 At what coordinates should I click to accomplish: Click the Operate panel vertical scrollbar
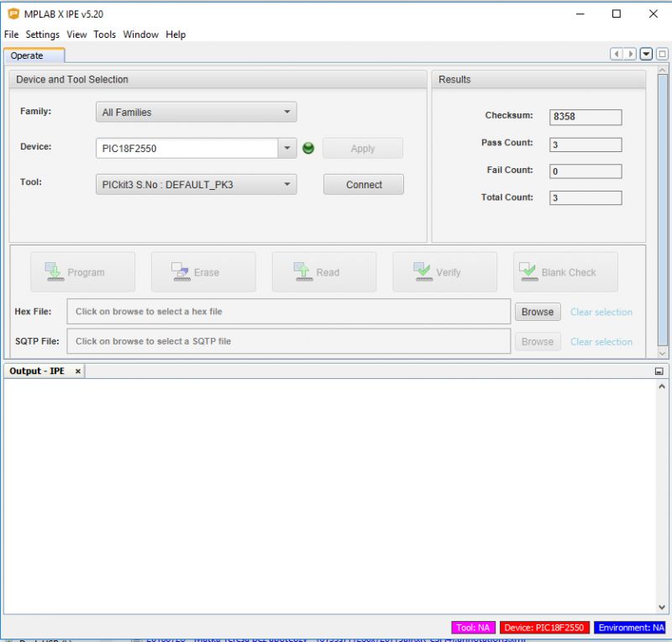[662, 210]
